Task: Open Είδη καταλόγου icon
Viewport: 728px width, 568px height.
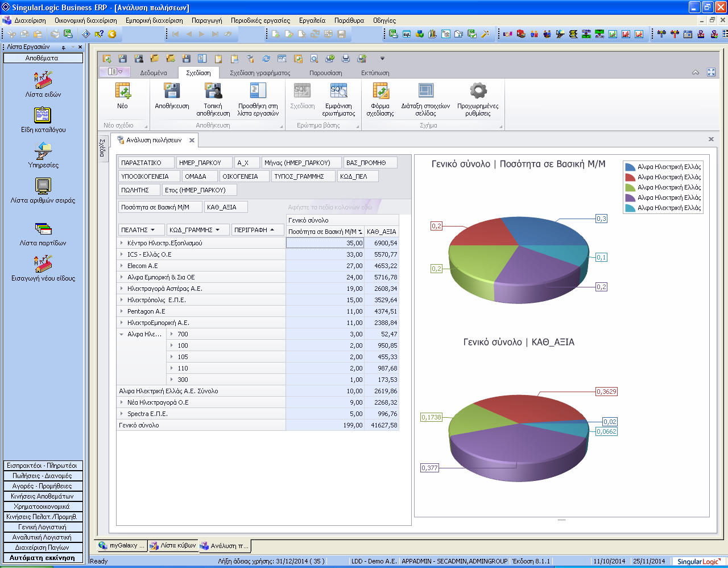Action: (43, 115)
